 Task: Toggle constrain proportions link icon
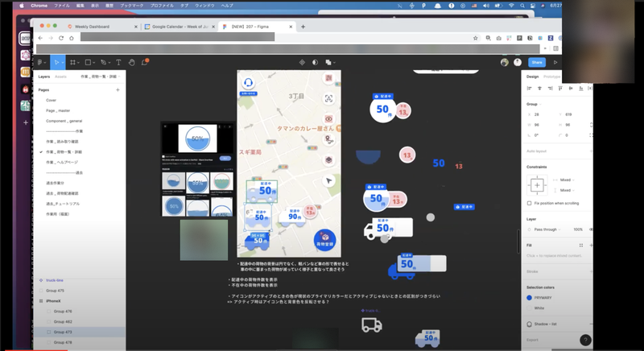tap(591, 125)
